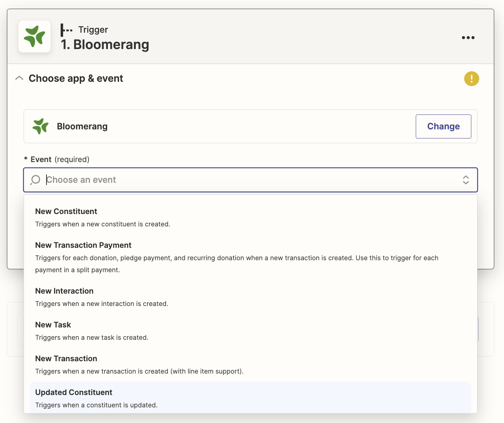This screenshot has height=423, width=504.
Task: Choose the New Interaction event
Action: coord(251,297)
